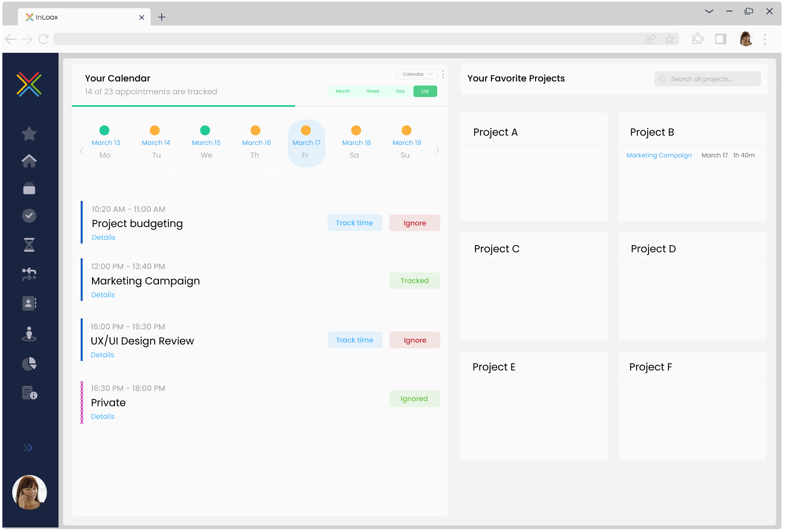The image size is (786, 532).
Task: Go to Home icon in sidebar
Action: (x=29, y=161)
